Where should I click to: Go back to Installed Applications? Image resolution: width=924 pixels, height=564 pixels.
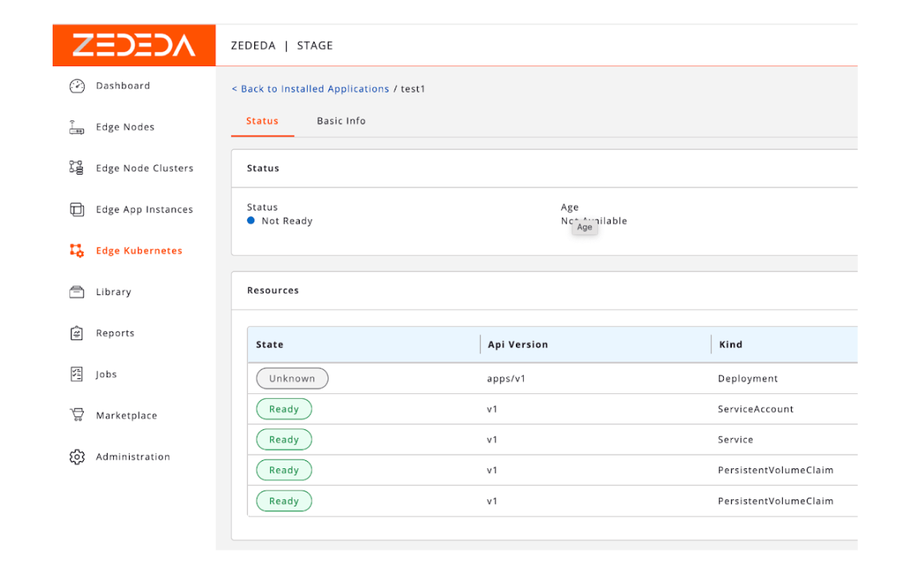coord(310,89)
